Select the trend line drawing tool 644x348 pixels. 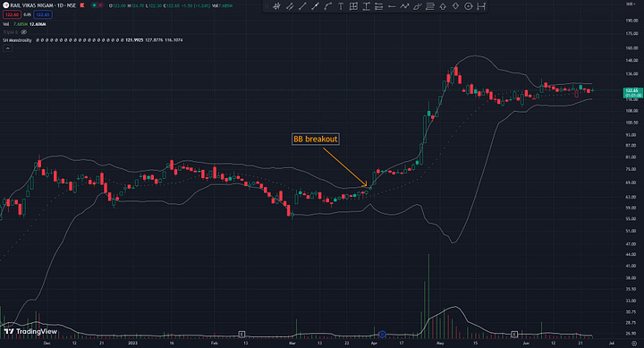[302, 6]
